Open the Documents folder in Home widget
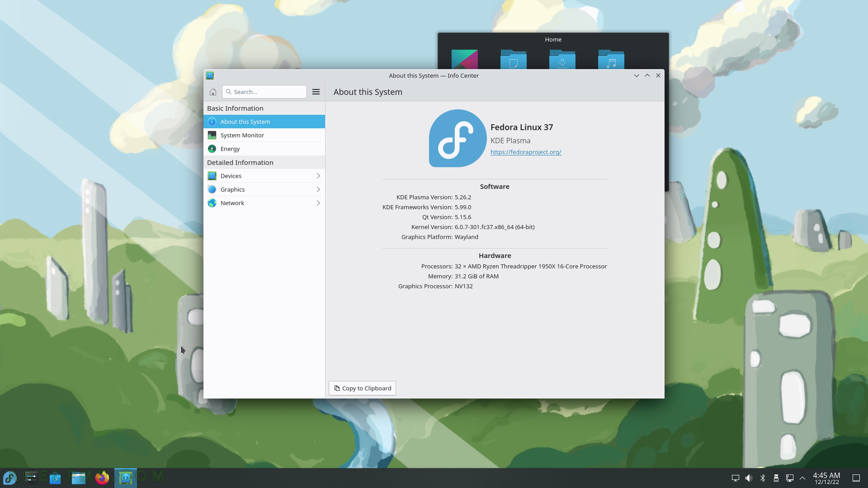The height and width of the screenshot is (488, 868). 514,59
